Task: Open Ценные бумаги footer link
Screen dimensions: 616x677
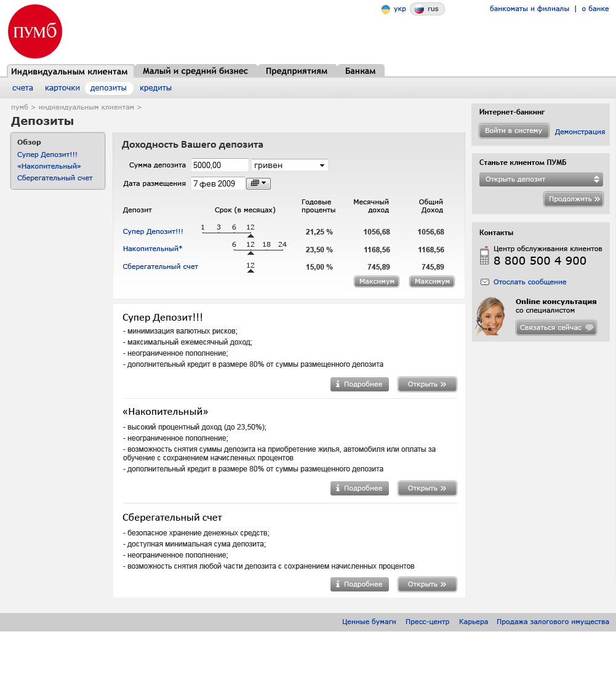Action: [x=369, y=622]
